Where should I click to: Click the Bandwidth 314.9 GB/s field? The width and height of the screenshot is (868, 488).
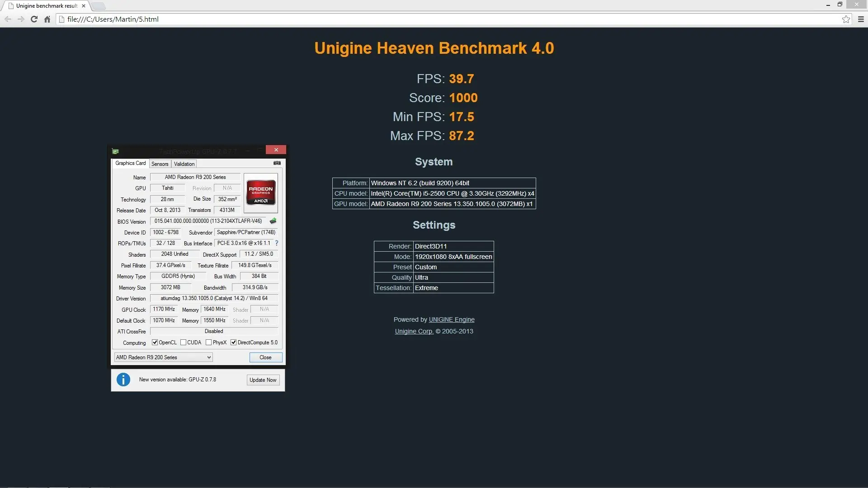[x=255, y=287]
